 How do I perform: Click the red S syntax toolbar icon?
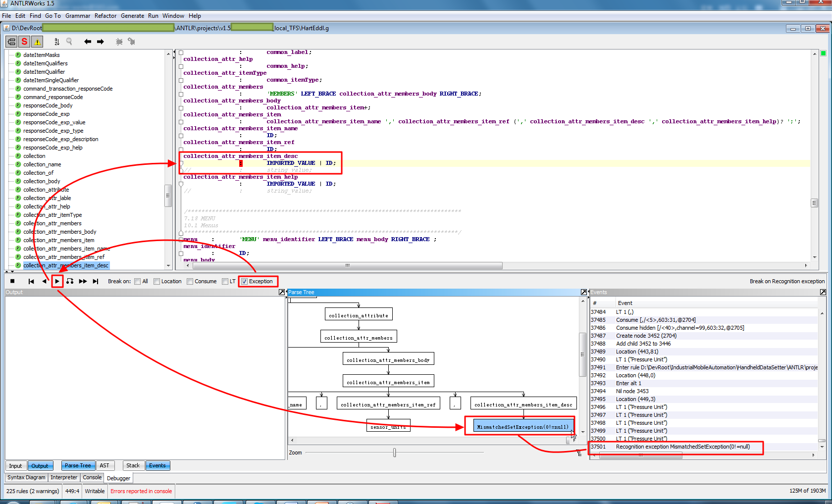(x=24, y=42)
